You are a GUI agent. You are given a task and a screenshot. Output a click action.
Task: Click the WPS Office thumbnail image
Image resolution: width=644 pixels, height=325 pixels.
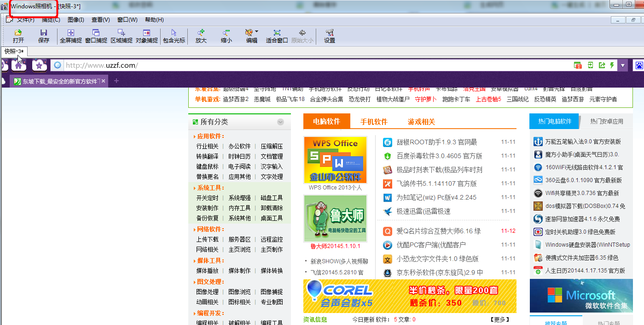(x=335, y=160)
